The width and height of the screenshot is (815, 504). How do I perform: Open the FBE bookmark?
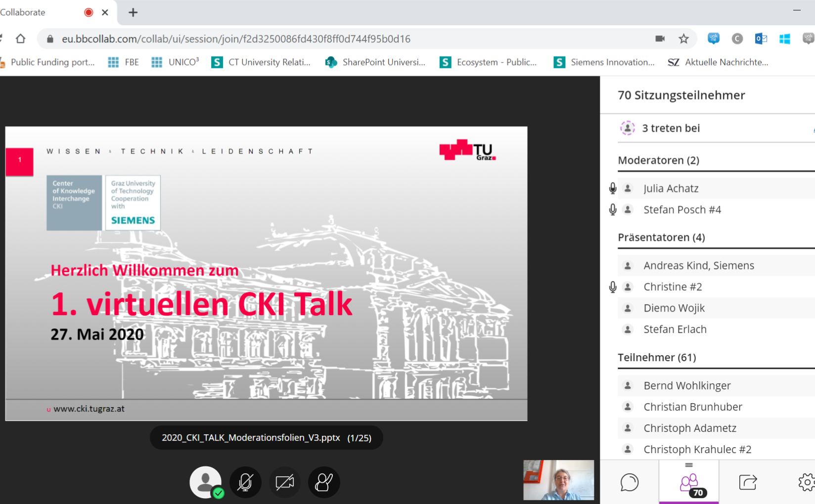pyautogui.click(x=124, y=62)
